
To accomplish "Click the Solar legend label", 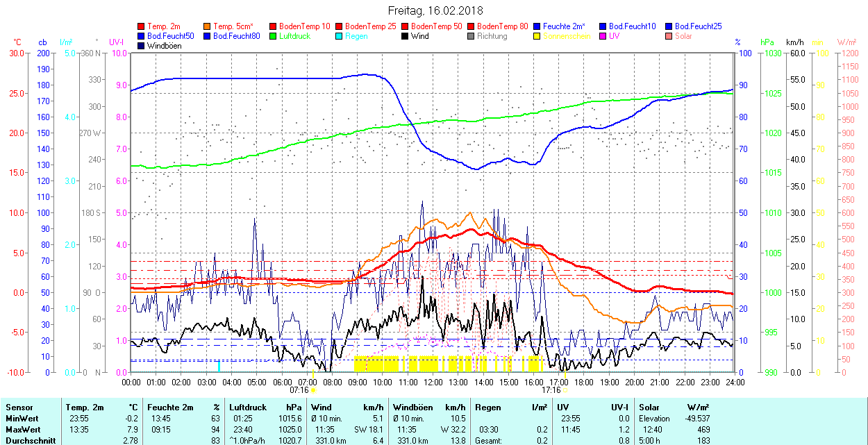I will pyautogui.click(x=683, y=36).
